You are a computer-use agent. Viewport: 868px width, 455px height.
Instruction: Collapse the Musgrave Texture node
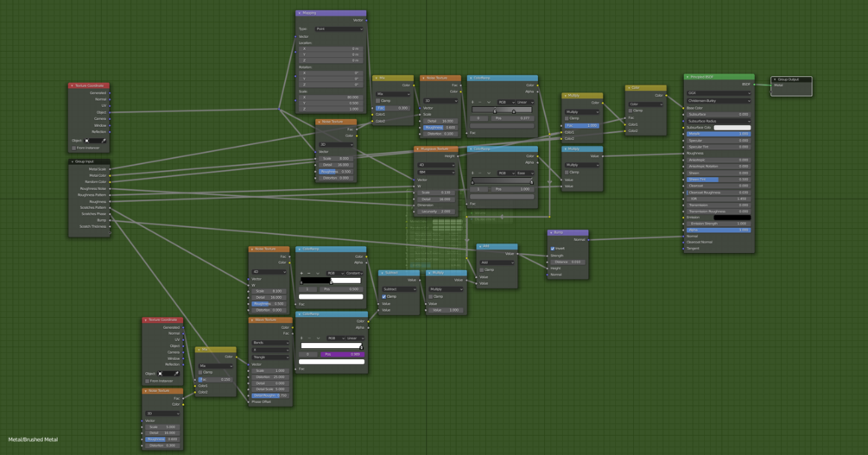click(x=417, y=149)
